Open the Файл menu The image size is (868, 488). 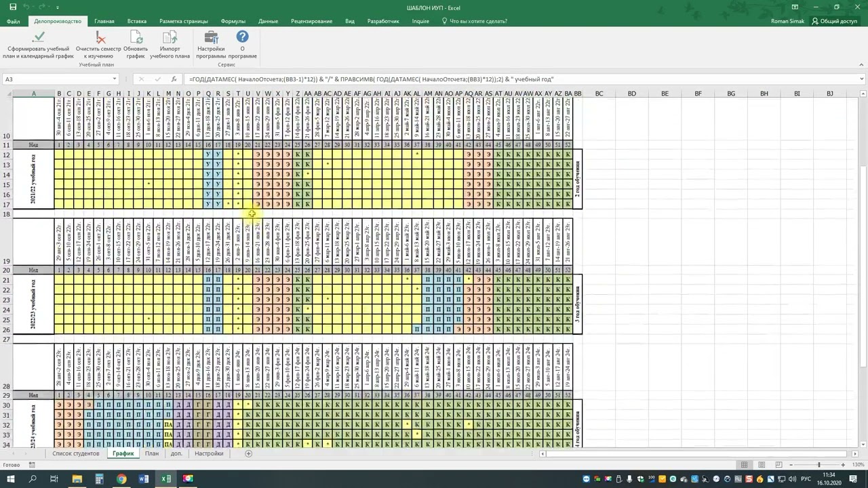(13, 21)
